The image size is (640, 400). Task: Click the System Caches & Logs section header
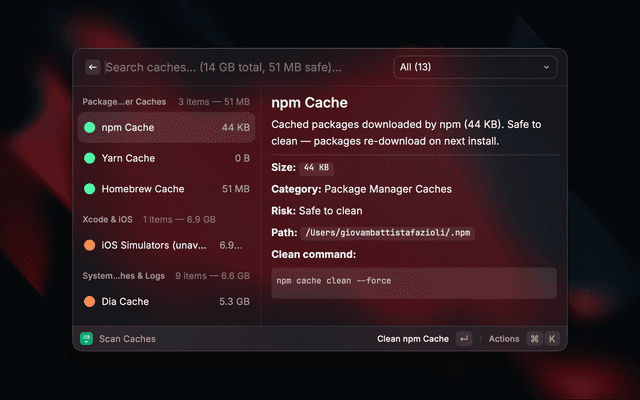tap(124, 276)
